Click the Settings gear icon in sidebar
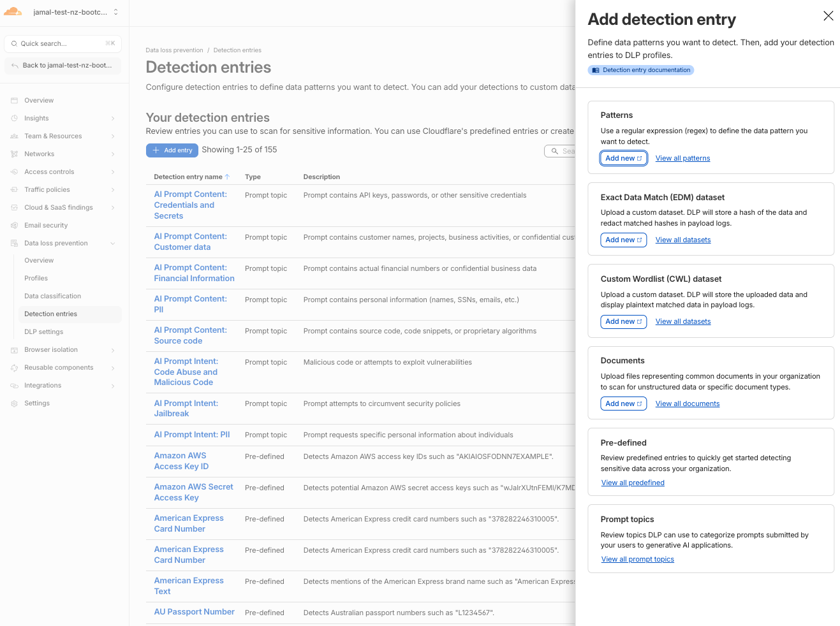The width and height of the screenshot is (840, 626). [14, 403]
